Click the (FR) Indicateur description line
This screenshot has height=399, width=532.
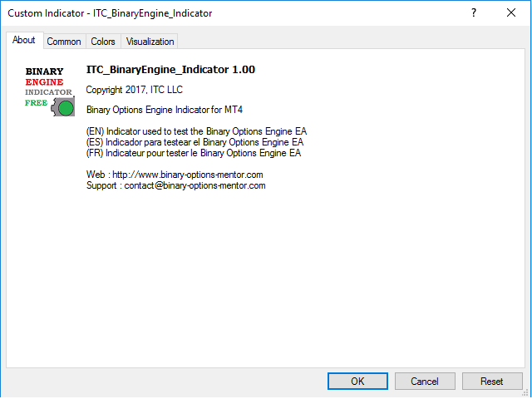pyautogui.click(x=194, y=153)
